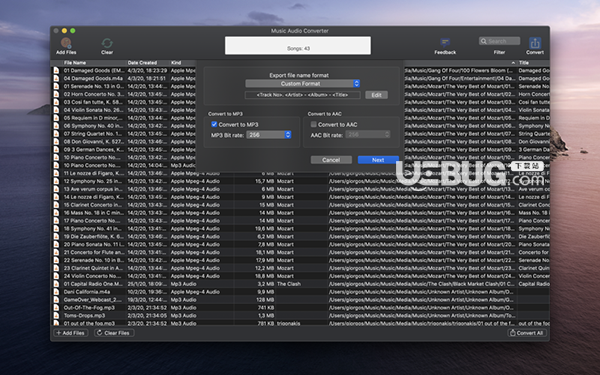This screenshot has width=600, height=375.
Task: Open the MP3 Bit rate dropdown
Action: click(269, 135)
